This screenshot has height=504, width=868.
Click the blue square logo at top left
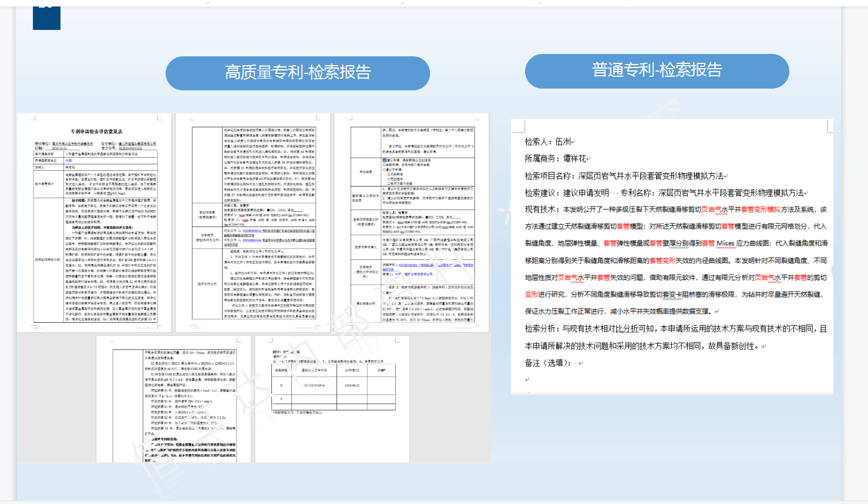pyautogui.click(x=46, y=17)
